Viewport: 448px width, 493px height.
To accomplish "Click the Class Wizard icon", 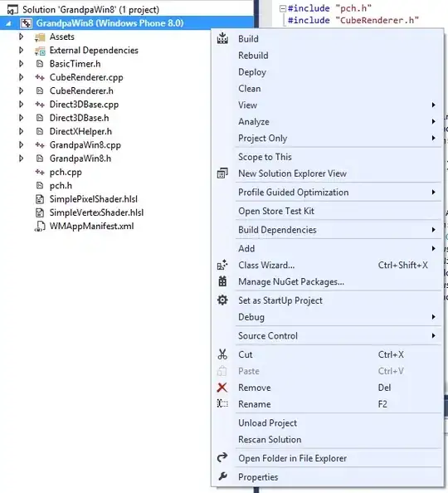I will pyautogui.click(x=222, y=265).
